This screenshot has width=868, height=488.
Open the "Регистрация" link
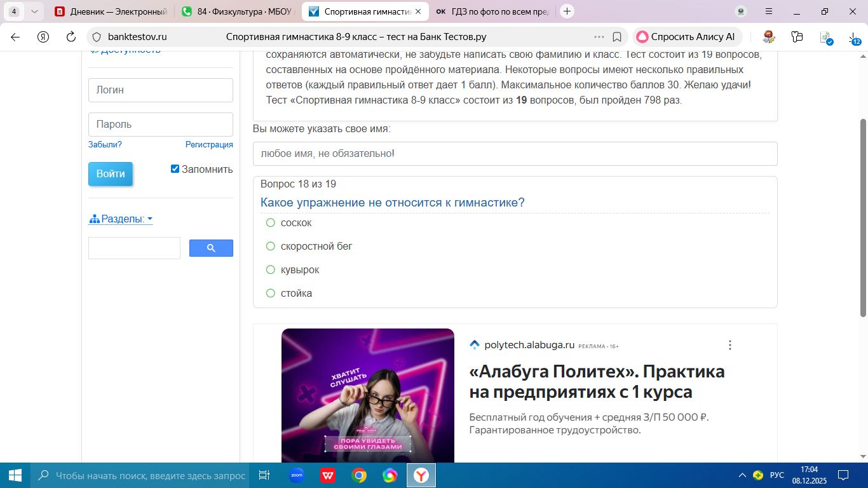[209, 145]
